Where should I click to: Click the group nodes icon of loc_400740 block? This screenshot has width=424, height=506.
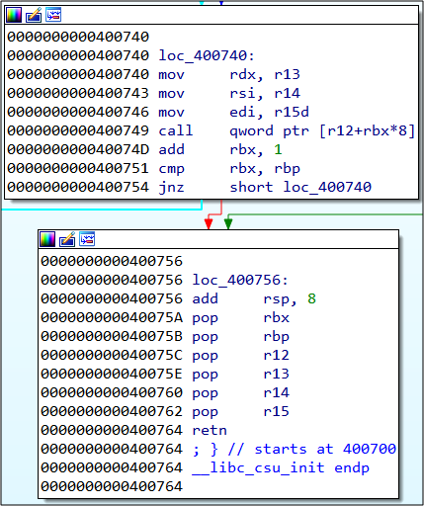click(53, 15)
